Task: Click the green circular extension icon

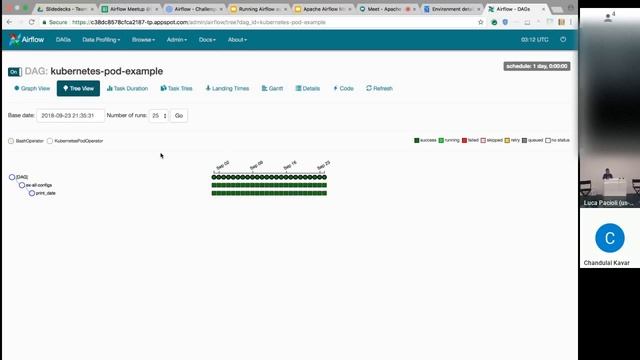Action: tap(494, 22)
